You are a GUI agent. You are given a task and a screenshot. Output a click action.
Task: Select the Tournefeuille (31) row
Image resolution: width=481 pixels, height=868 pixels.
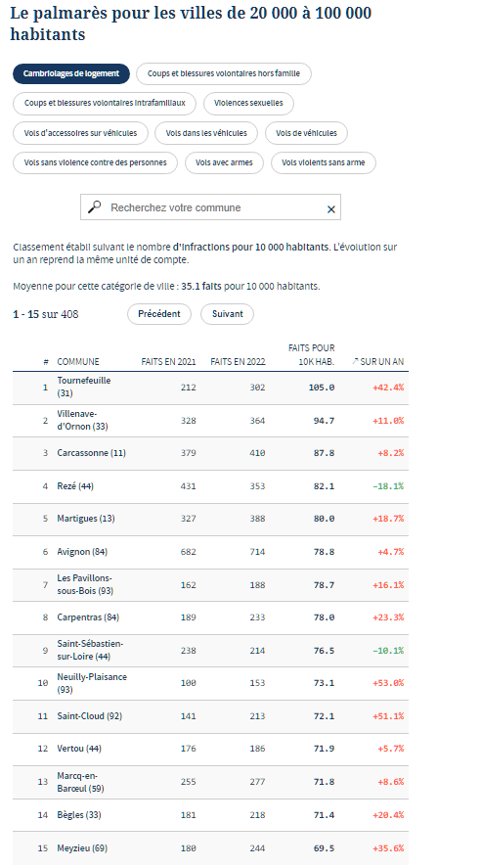tap(210, 388)
